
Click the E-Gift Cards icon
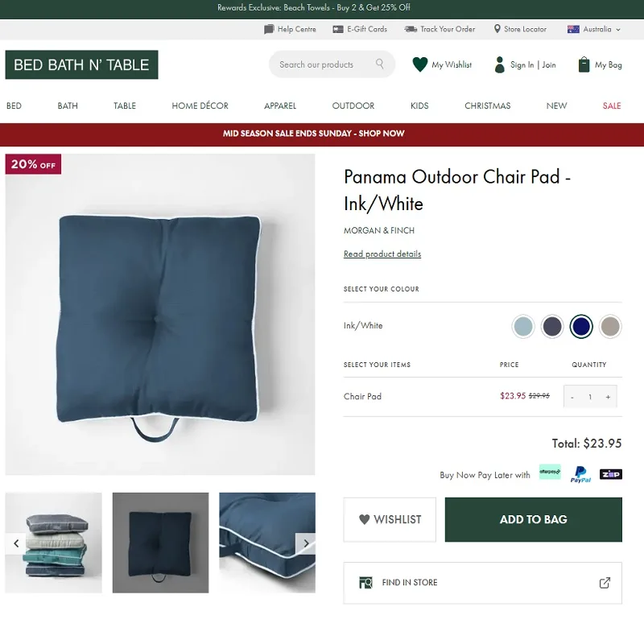pyautogui.click(x=338, y=29)
